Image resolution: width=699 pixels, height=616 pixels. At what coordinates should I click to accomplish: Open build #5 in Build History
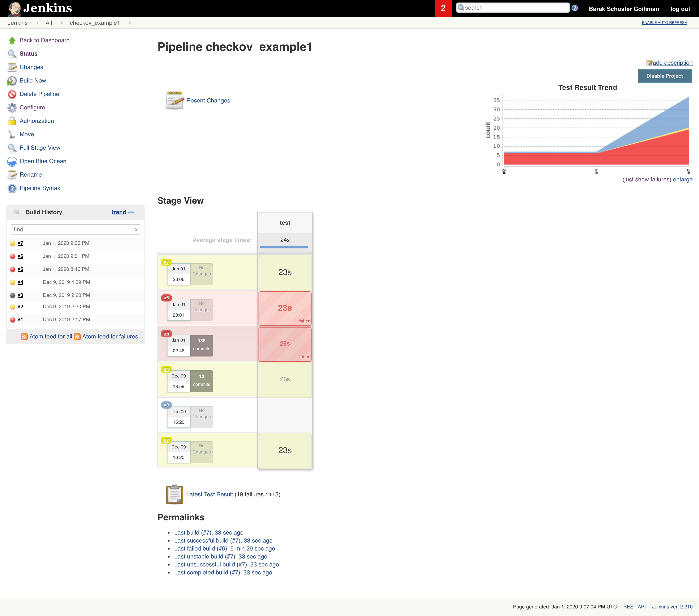click(20, 270)
